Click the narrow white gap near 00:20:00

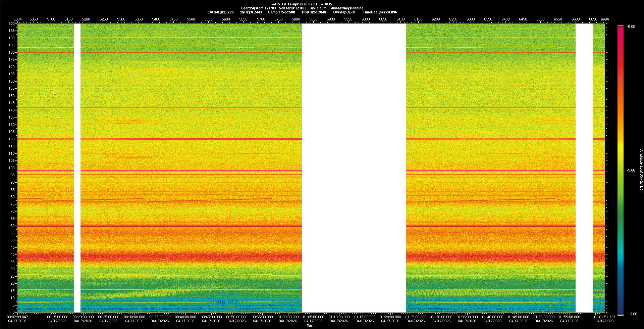click(x=77, y=168)
